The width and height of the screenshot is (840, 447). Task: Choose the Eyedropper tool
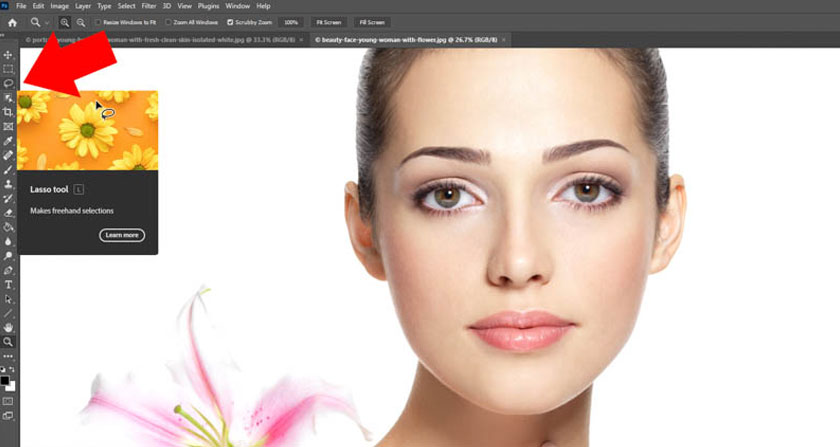coord(8,141)
